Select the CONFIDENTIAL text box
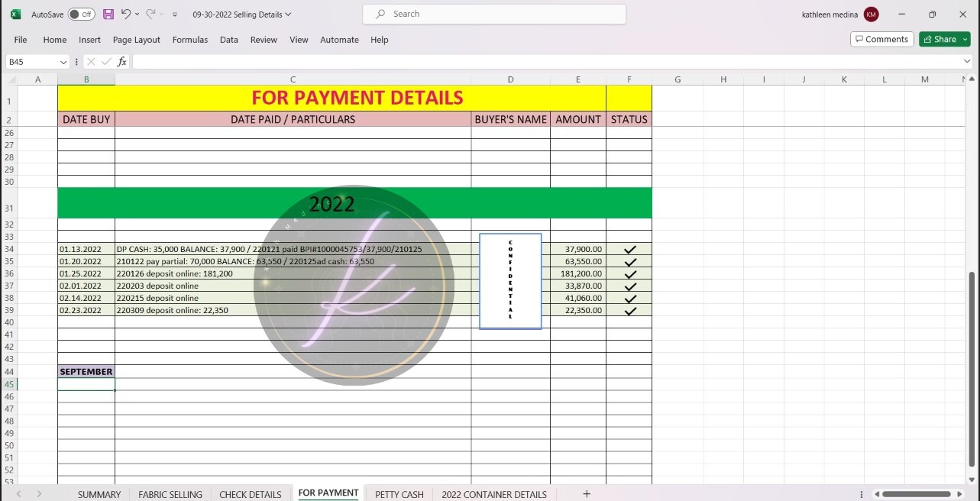Screen dimensions: 980x501 [x=510, y=281]
